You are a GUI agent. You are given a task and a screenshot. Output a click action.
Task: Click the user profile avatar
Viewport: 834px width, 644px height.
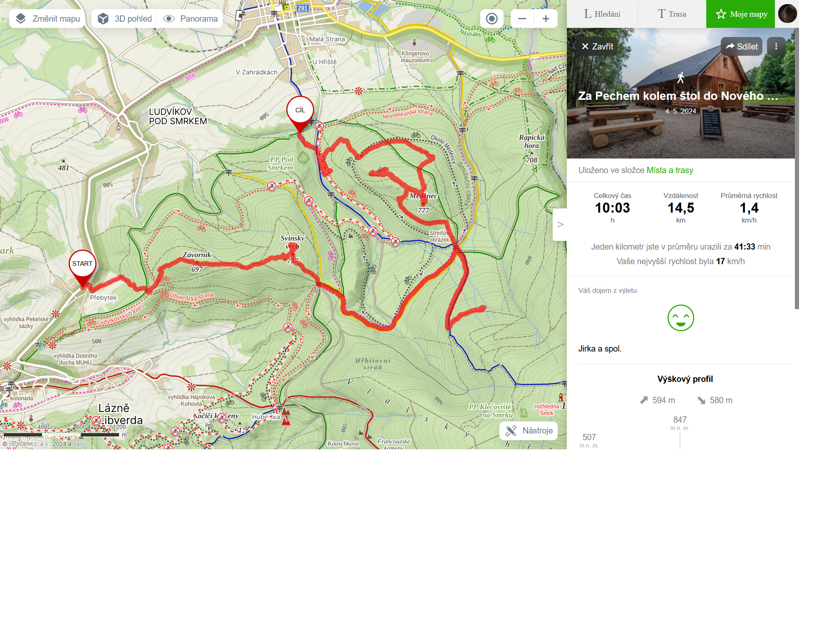tap(787, 14)
